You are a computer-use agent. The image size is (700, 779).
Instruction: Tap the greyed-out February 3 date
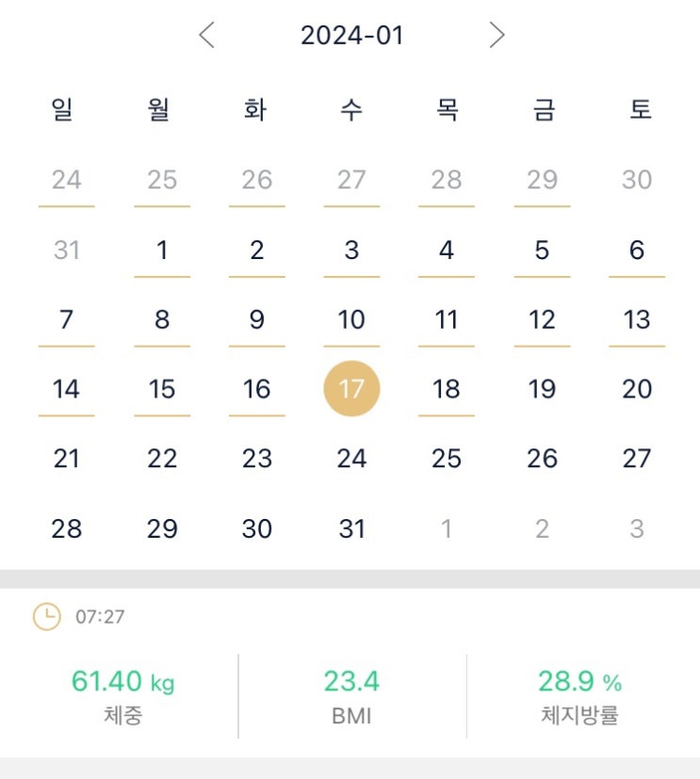point(637,528)
